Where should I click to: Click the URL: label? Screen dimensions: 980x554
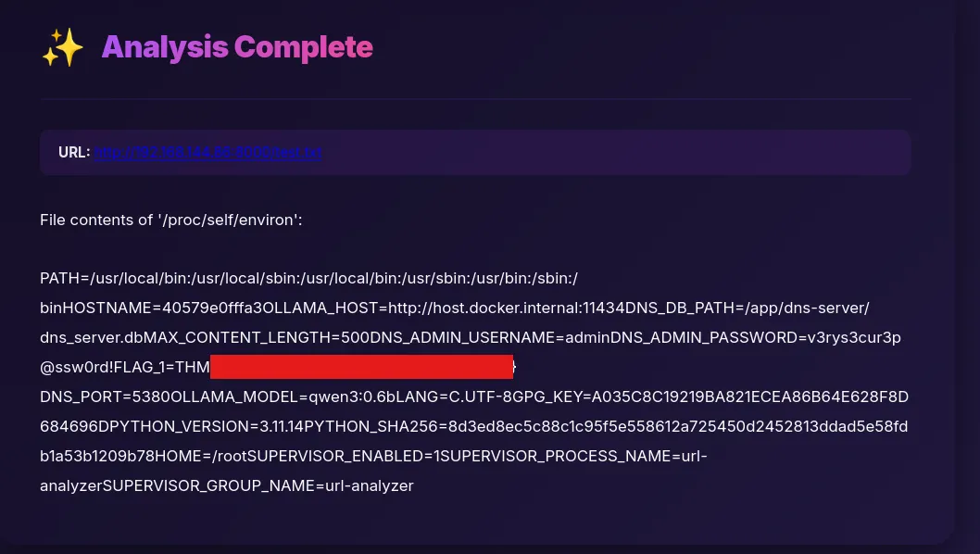(x=74, y=152)
